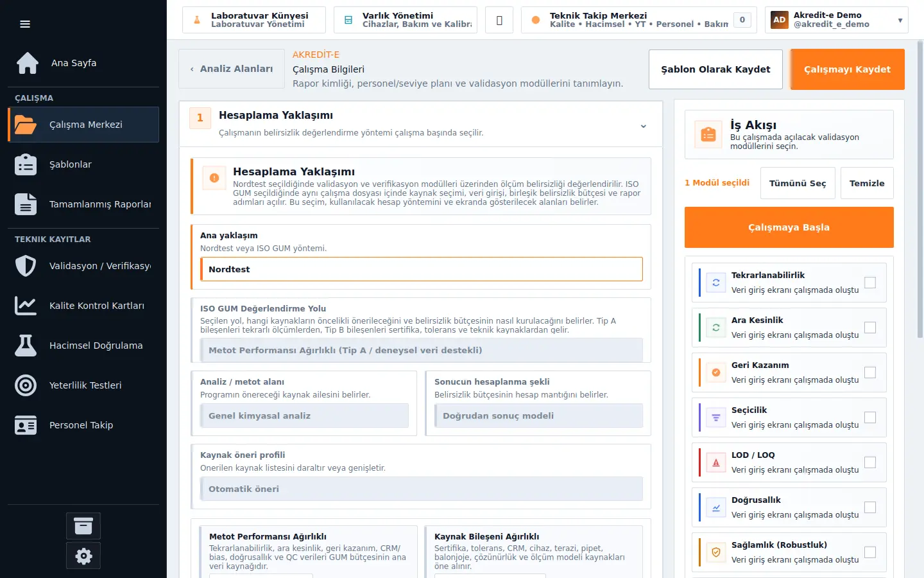The width and height of the screenshot is (924, 578).
Task: Click the Çalışma Merkezi folder icon
Action: (26, 125)
